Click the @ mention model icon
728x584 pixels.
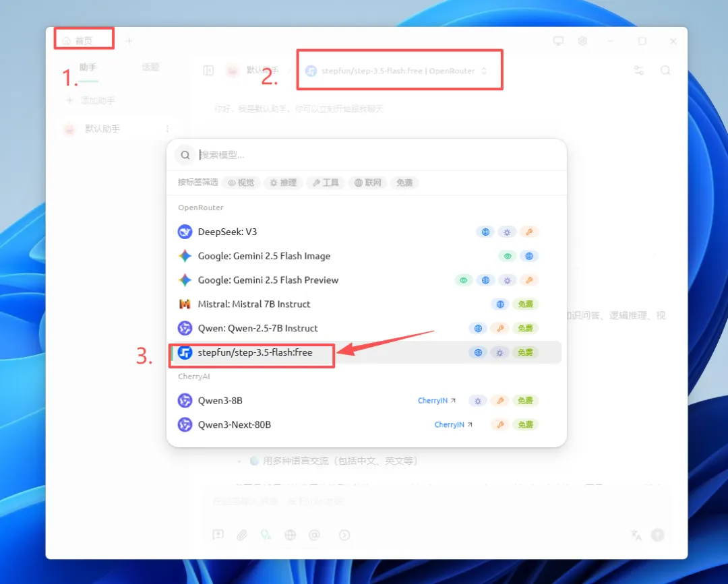click(x=314, y=535)
